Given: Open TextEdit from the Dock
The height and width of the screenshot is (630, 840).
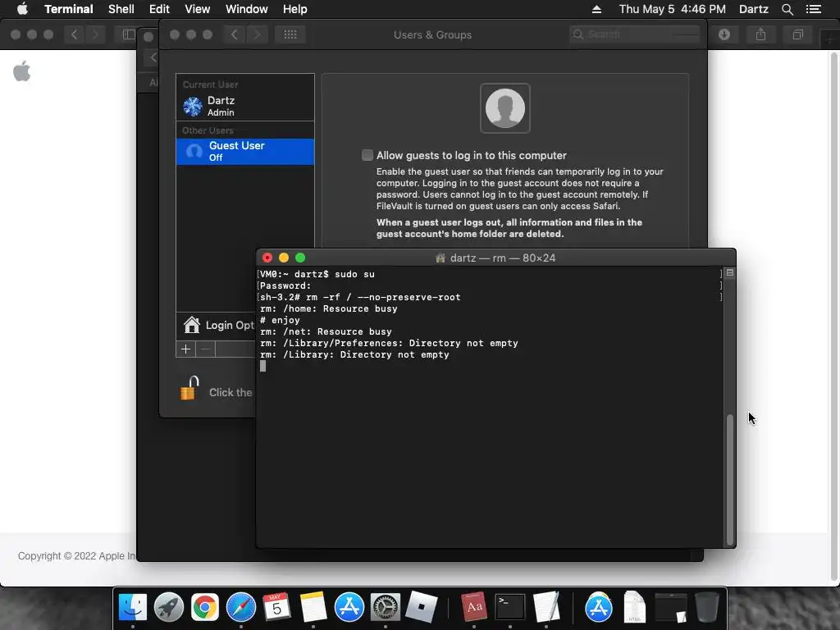Looking at the screenshot, I should click(x=546, y=607).
